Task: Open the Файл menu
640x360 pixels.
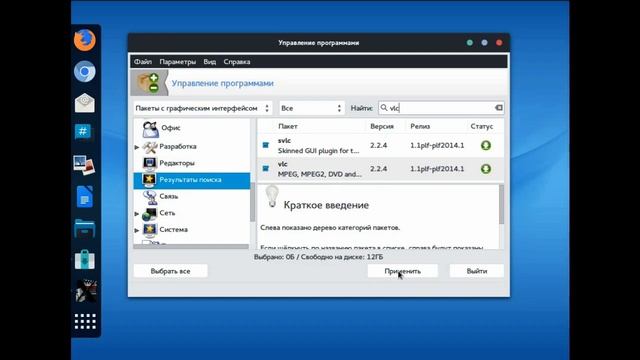Action: tap(143, 62)
